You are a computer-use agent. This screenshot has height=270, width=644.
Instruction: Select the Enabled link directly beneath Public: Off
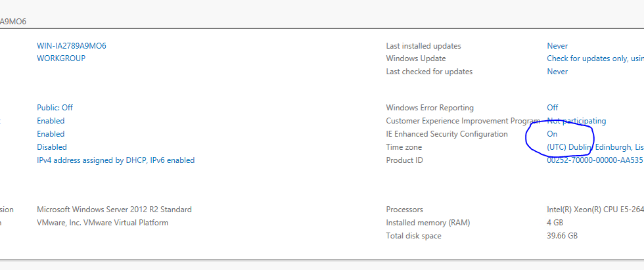tap(51, 121)
